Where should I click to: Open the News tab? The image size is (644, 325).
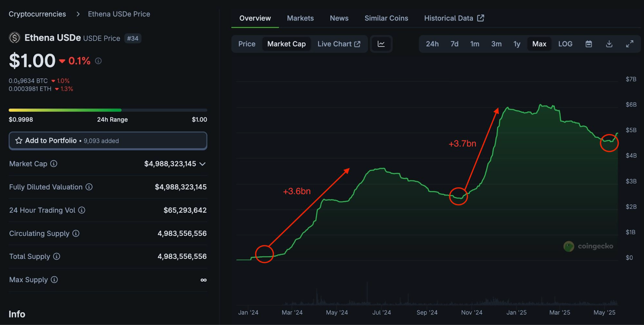coord(339,18)
